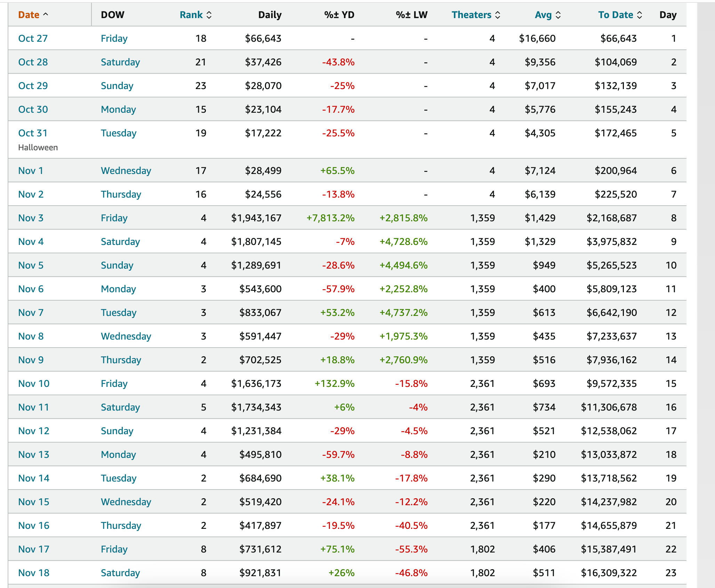
Task: Sort table by Date header
Action: click(29, 15)
